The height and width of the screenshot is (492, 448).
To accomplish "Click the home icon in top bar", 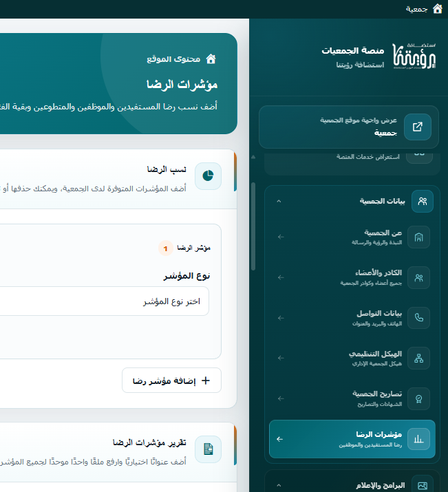I will point(438,9).
